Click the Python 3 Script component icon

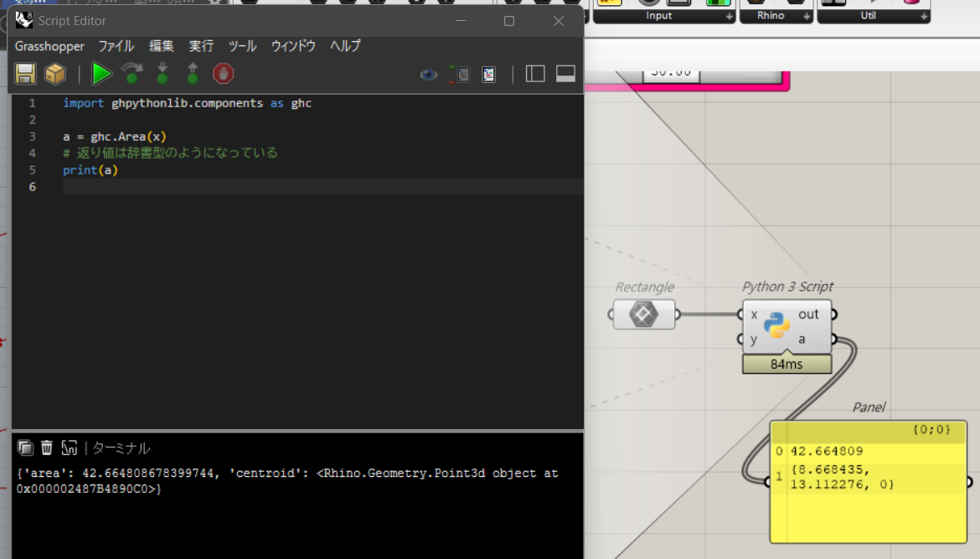[777, 326]
